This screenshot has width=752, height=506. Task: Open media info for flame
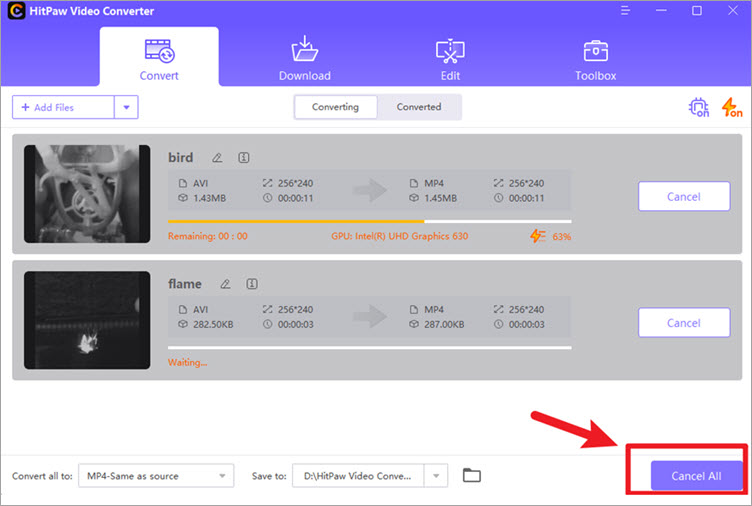pyautogui.click(x=252, y=284)
